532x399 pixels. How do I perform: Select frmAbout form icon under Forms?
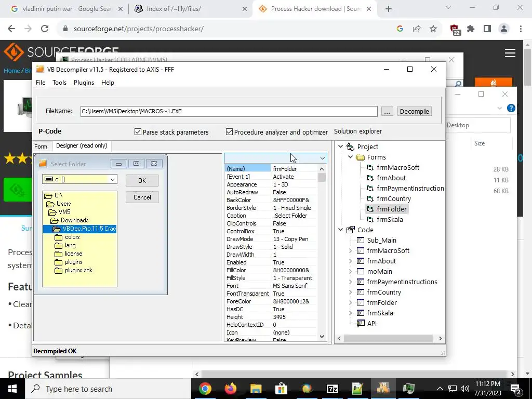(x=370, y=178)
